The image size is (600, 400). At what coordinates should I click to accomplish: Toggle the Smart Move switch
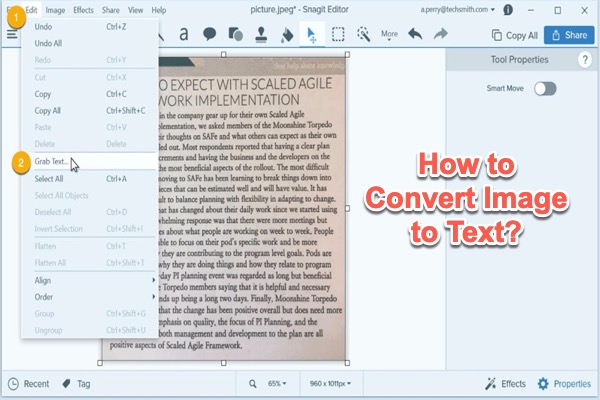pyautogui.click(x=545, y=88)
